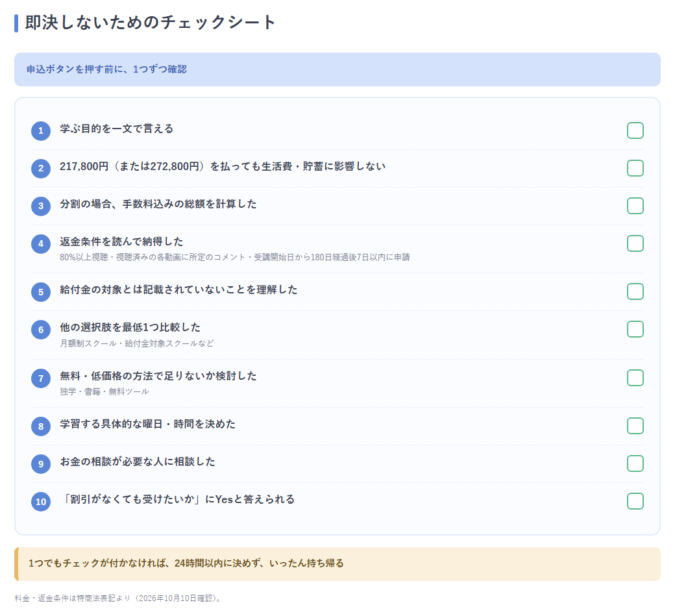Click the number 3 circle badge
675x616 pixels.
click(41, 206)
